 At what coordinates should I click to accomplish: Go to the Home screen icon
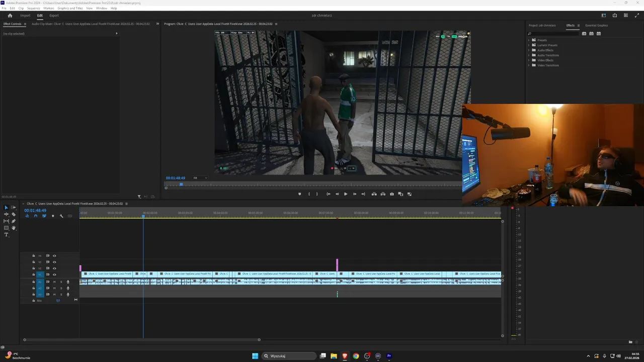coord(10,16)
